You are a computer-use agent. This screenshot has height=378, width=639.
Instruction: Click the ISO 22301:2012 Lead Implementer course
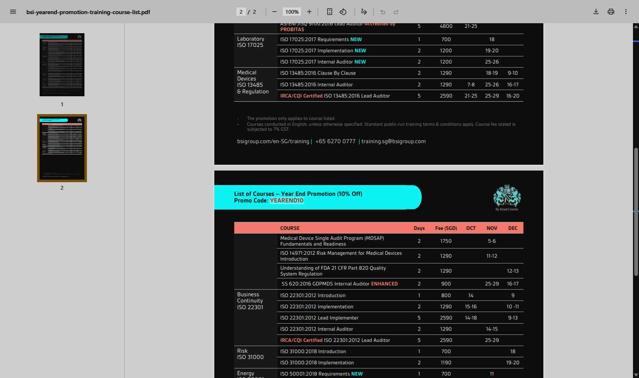[x=319, y=318]
